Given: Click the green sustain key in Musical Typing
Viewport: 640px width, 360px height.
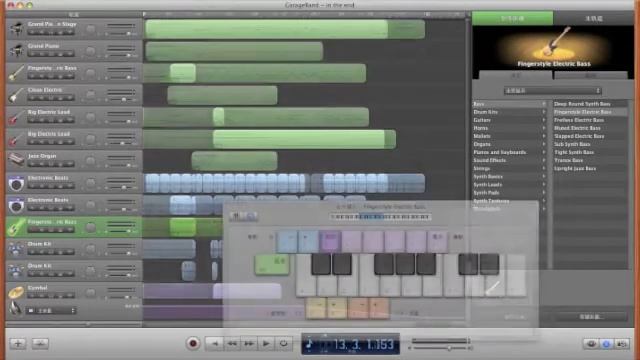Looking at the screenshot, I should [x=272, y=264].
